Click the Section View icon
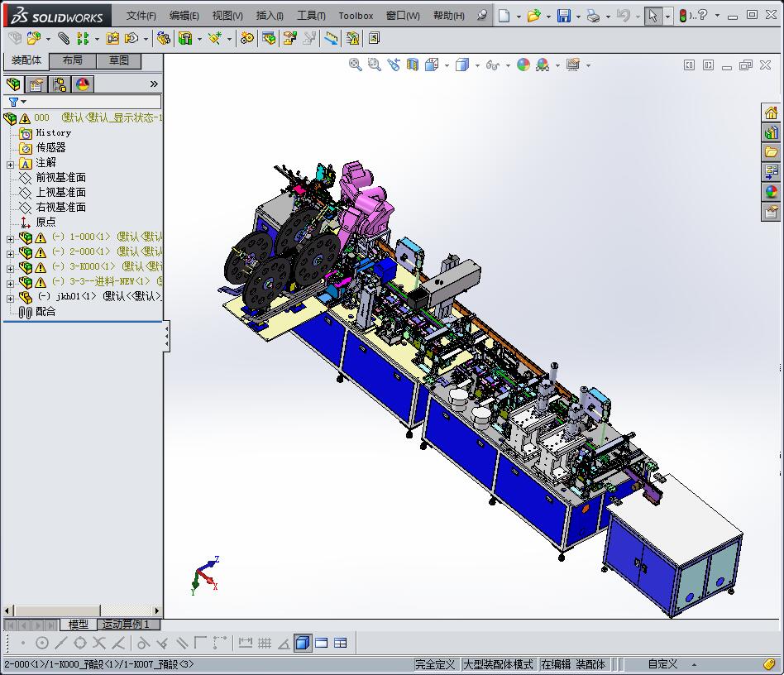The height and width of the screenshot is (675, 784). click(413, 65)
